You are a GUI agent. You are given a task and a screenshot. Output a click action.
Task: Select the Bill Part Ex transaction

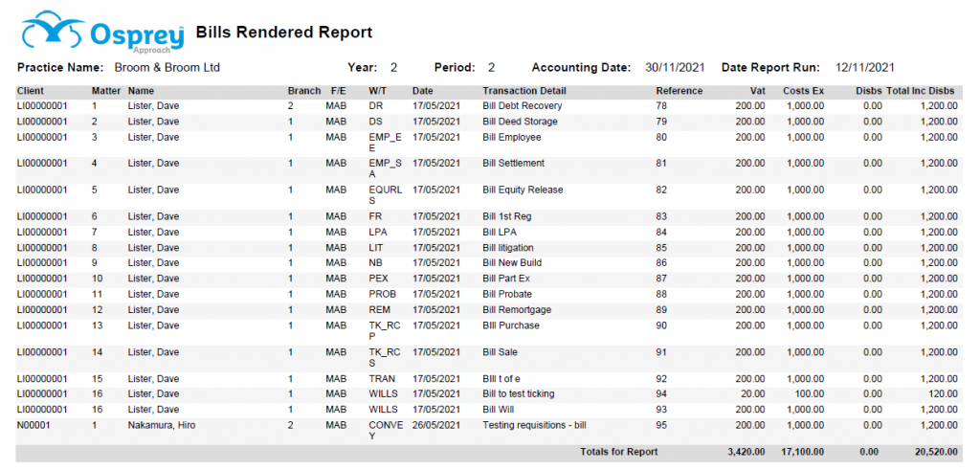[506, 279]
